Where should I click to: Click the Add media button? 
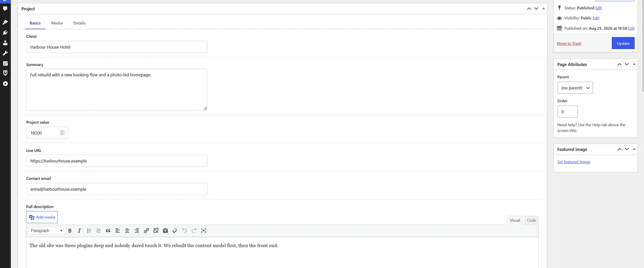click(x=42, y=217)
